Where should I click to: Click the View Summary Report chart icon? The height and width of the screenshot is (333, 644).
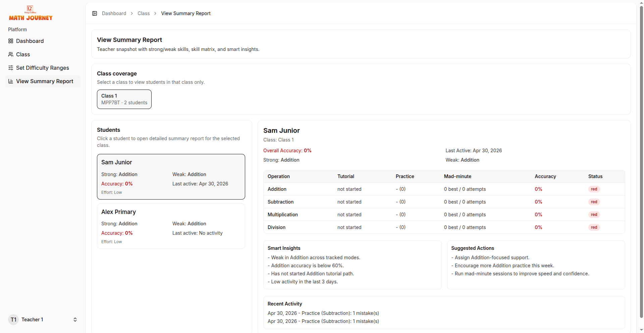click(11, 81)
